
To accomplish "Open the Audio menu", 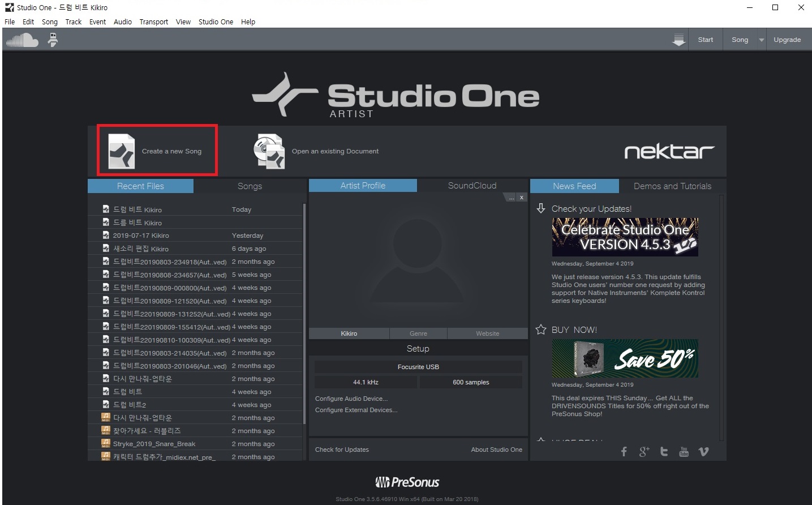I will (x=123, y=22).
